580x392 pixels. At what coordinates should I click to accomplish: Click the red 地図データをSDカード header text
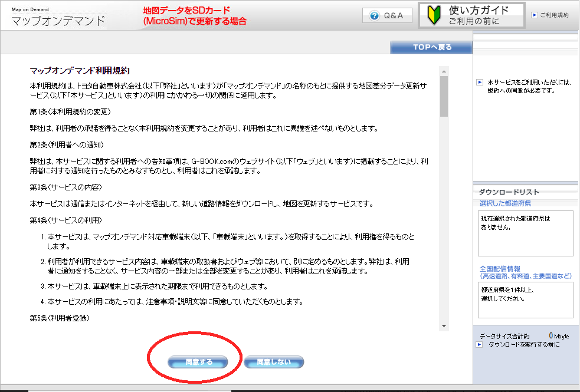click(x=194, y=15)
